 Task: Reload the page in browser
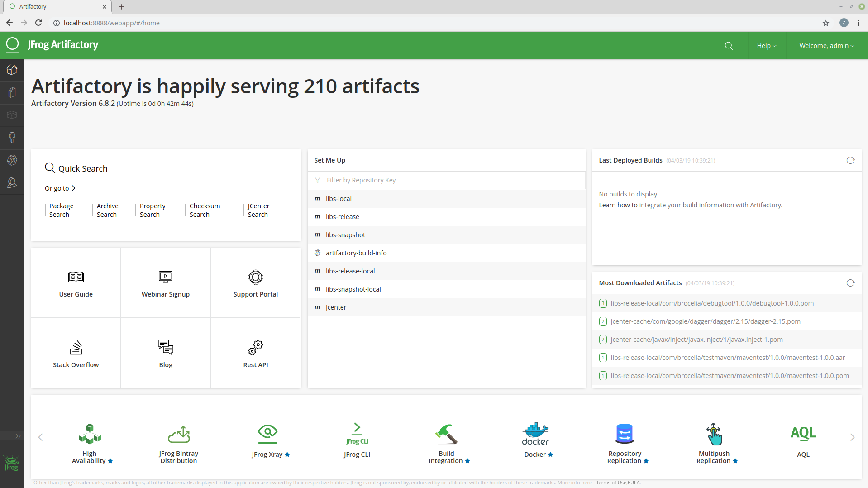coord(38,23)
